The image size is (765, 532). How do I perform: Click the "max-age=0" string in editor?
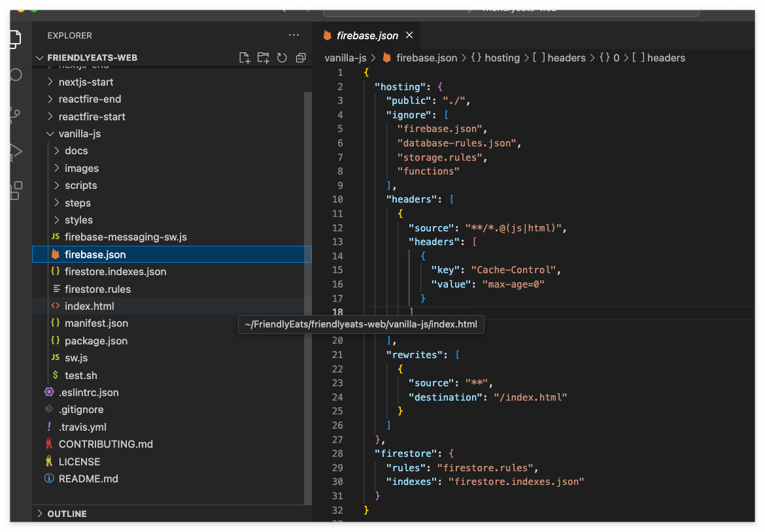[513, 284]
